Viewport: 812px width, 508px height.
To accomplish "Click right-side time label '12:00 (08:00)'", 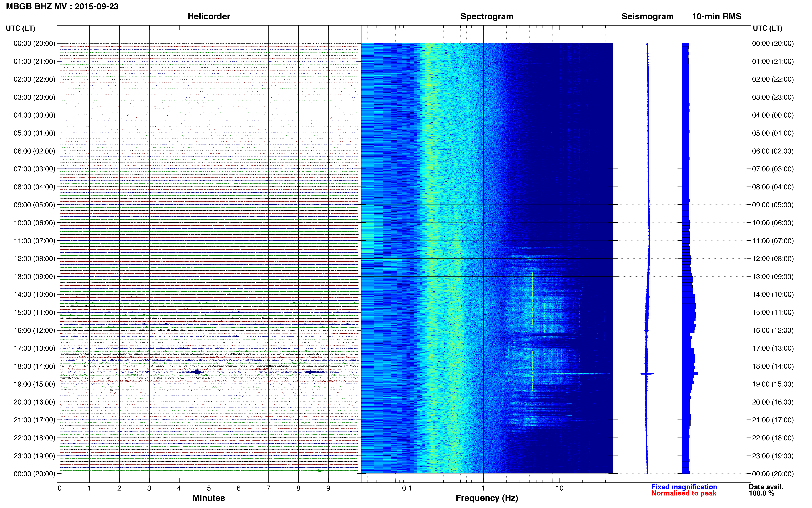I will 773,259.
